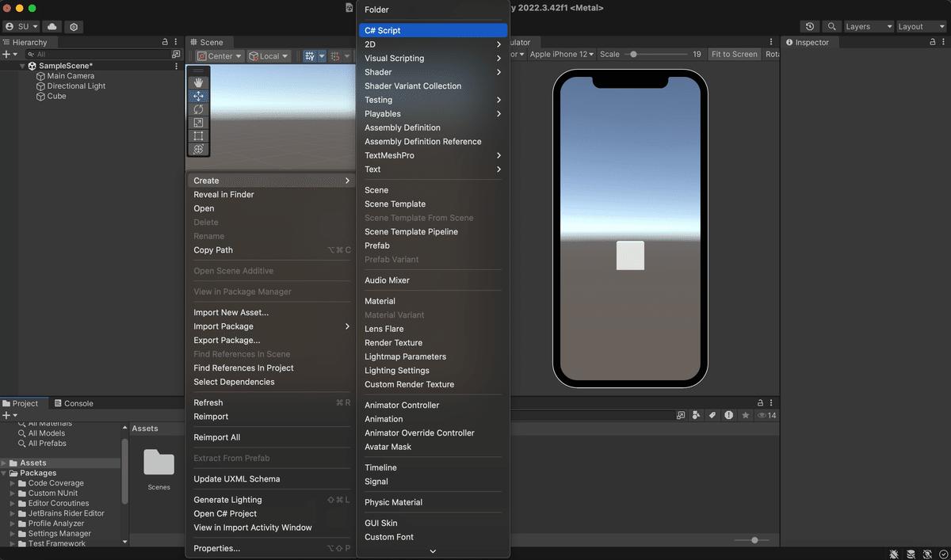Toggle console error indicator in Project toolbar
The height and width of the screenshot is (560, 951).
click(x=728, y=415)
